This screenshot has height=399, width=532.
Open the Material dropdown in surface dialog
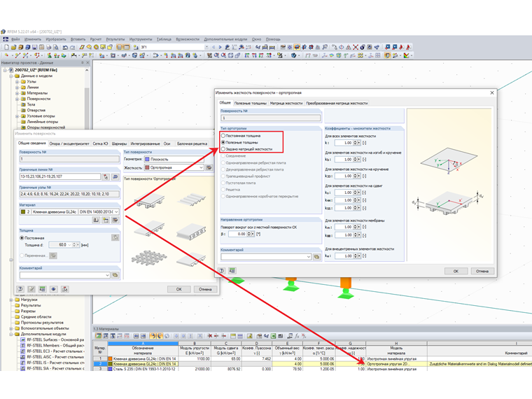(116, 211)
